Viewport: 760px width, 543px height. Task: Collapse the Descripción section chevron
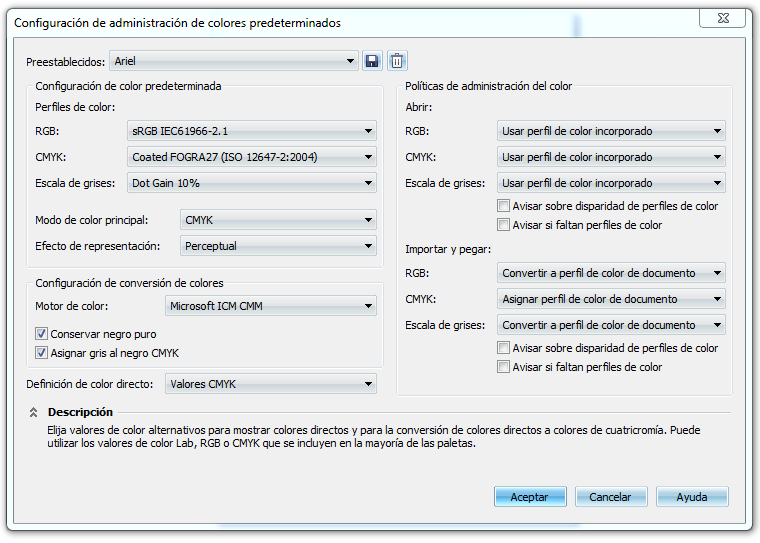point(33,412)
